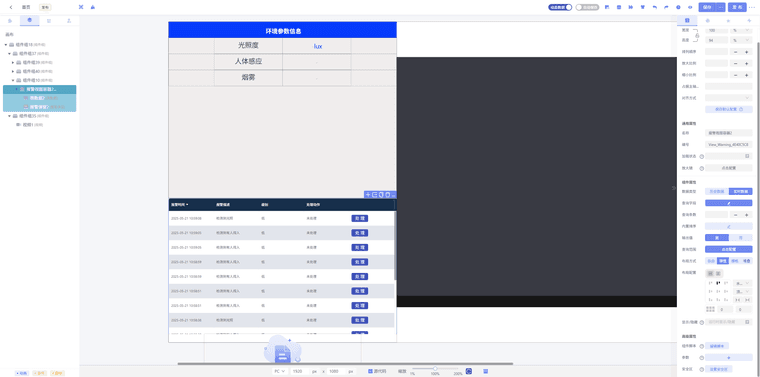Screen dimensions: 760x377
Task: Click the redo arrow icon
Action: (x=666, y=7)
